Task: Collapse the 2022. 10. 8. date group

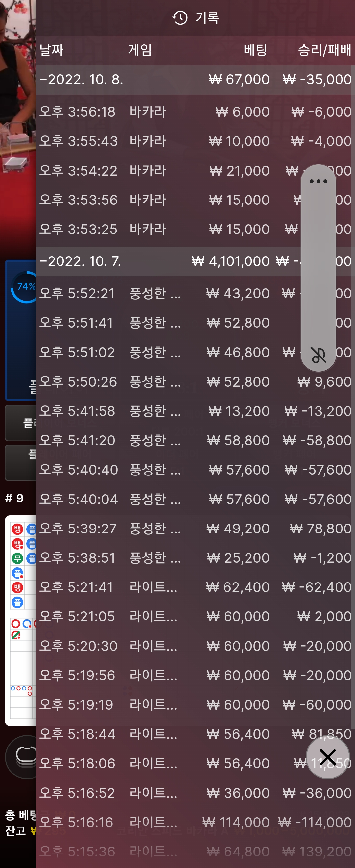Action: pyautogui.click(x=81, y=80)
